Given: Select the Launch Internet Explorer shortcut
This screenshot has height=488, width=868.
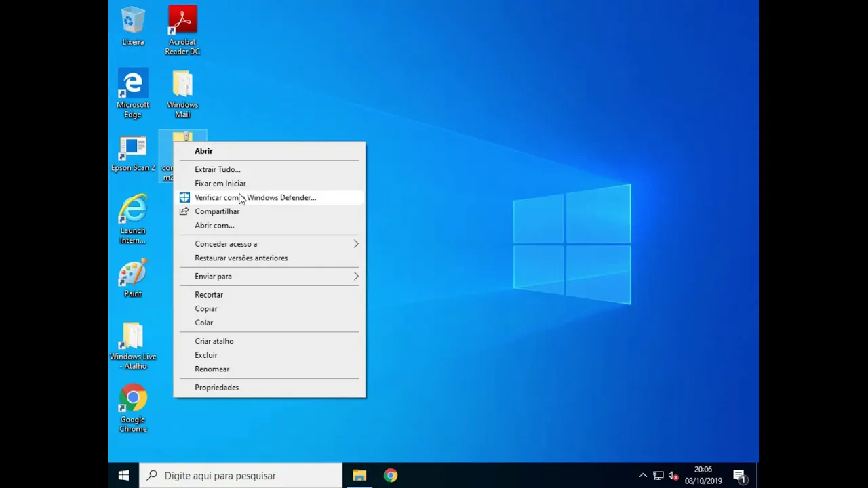Looking at the screenshot, I should (133, 220).
